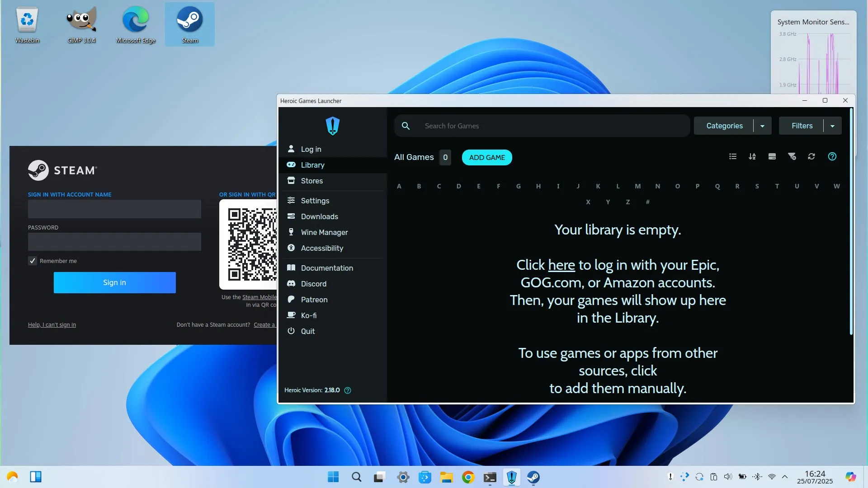Refresh the game library
The height and width of the screenshot is (488, 868).
pyautogui.click(x=811, y=156)
